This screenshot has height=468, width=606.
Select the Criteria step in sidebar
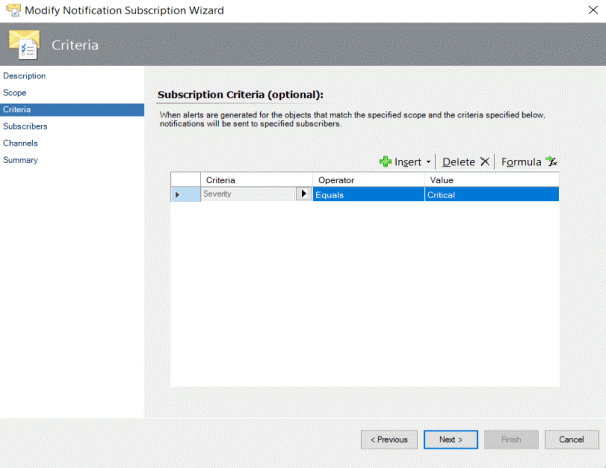17,110
